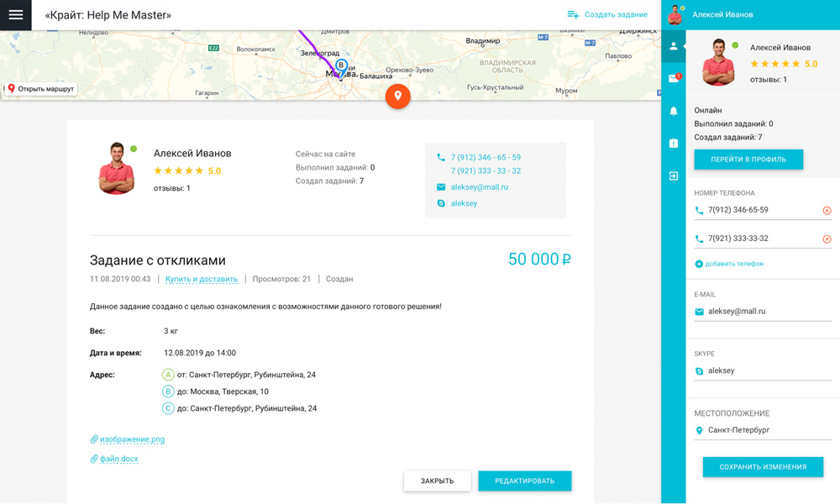This screenshot has width=840, height=504.
Task: Click the 'Купить и доставить' category link
Action: click(201, 279)
